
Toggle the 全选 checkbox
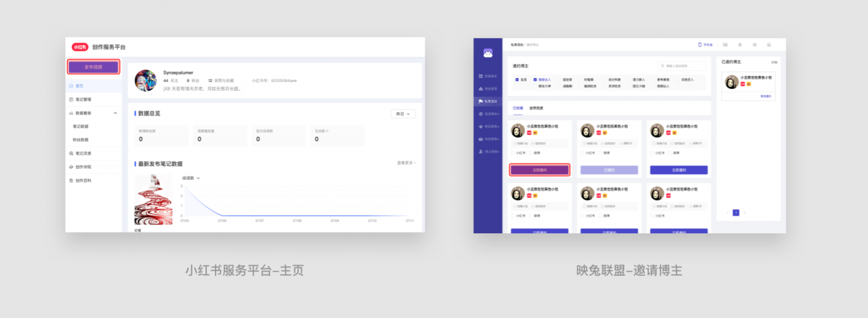click(517, 79)
